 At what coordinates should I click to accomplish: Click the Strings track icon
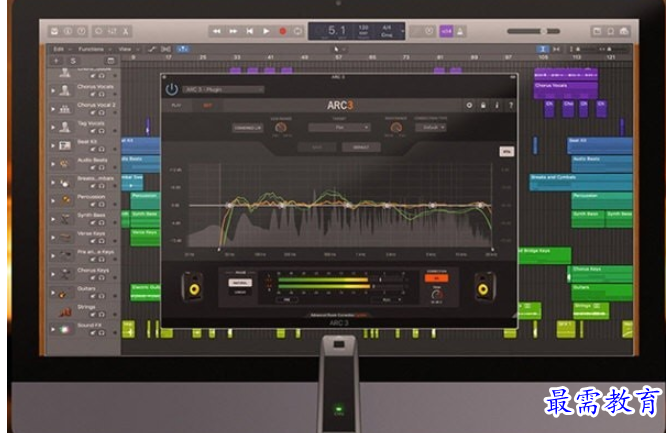[65, 312]
